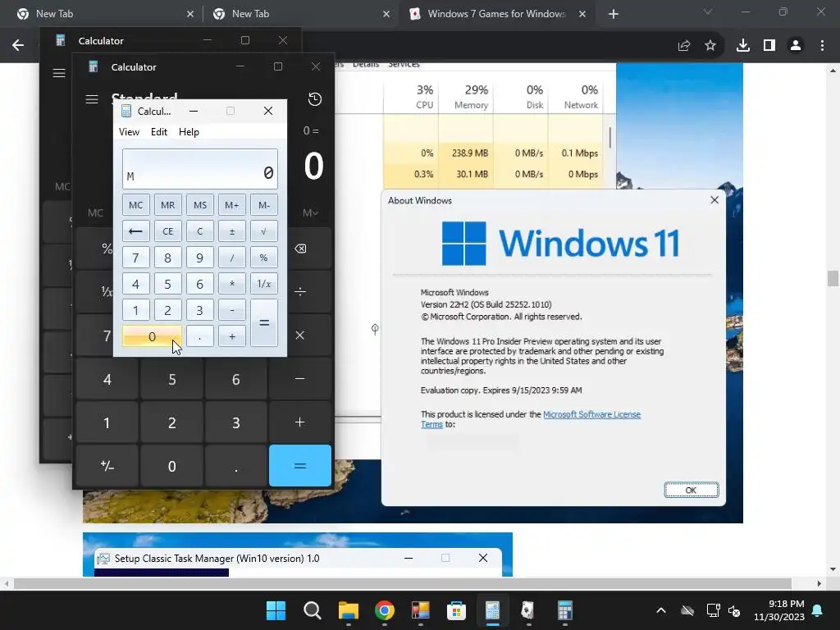840x630 pixels.
Task: Click the multiply key in dark Calculator
Action: tap(300, 336)
